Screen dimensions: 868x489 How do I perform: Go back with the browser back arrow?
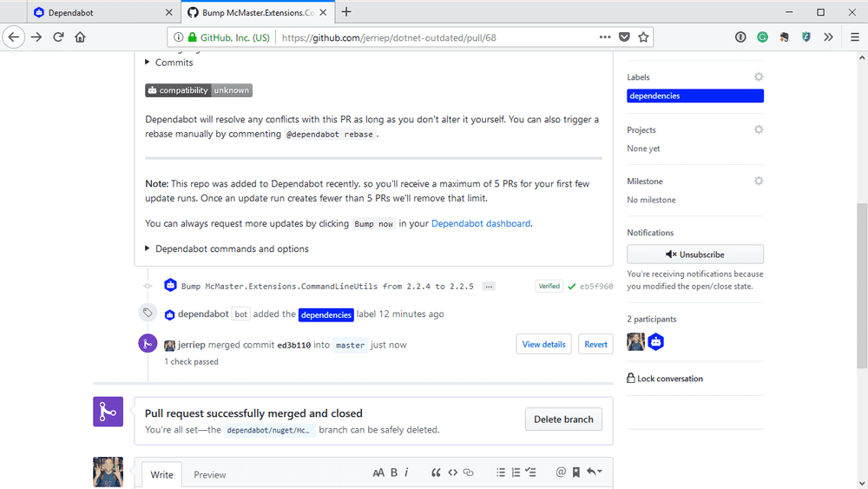pos(14,37)
